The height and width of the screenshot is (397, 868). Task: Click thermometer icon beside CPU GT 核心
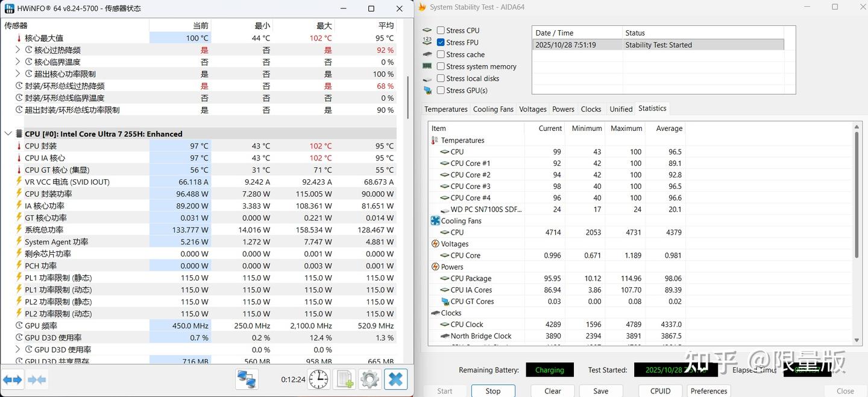point(19,170)
